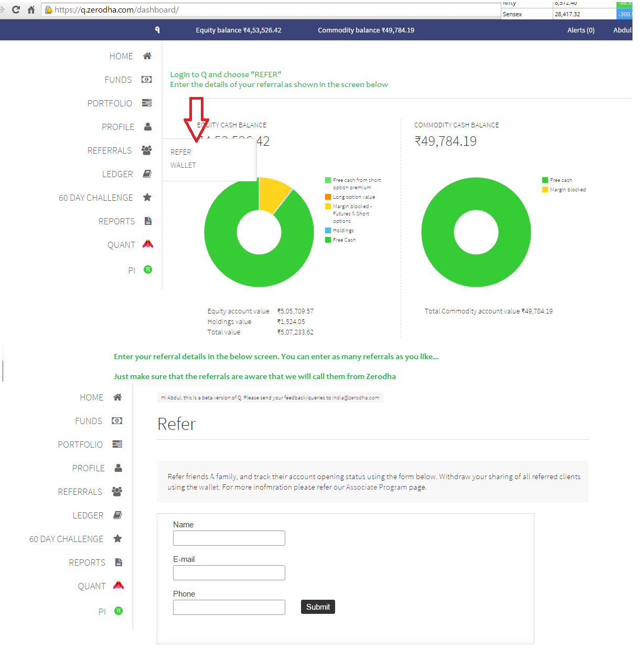
Task: Click the yellow Margin blocked swatch in commodity legend
Action: point(545,189)
